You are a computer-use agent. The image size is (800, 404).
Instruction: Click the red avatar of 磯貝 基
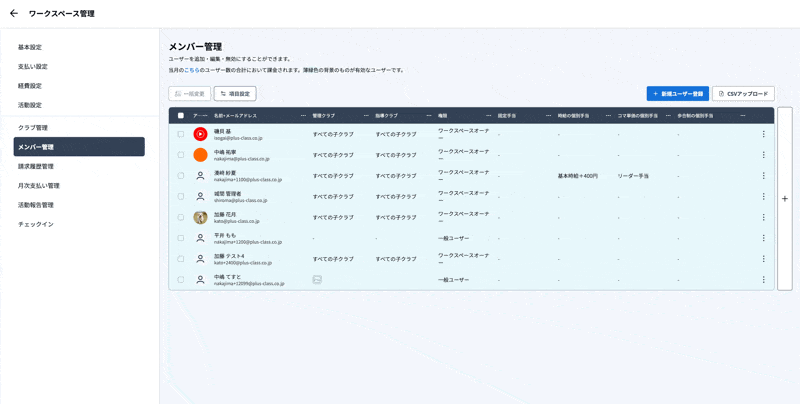pyautogui.click(x=200, y=134)
